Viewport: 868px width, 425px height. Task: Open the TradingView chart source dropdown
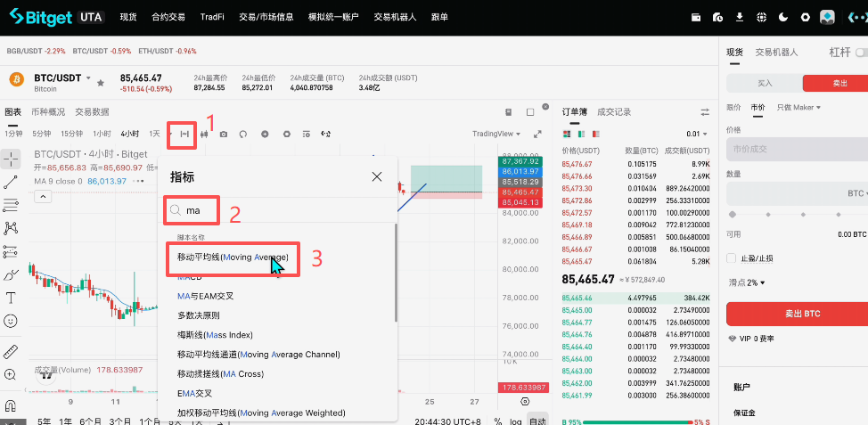[496, 134]
